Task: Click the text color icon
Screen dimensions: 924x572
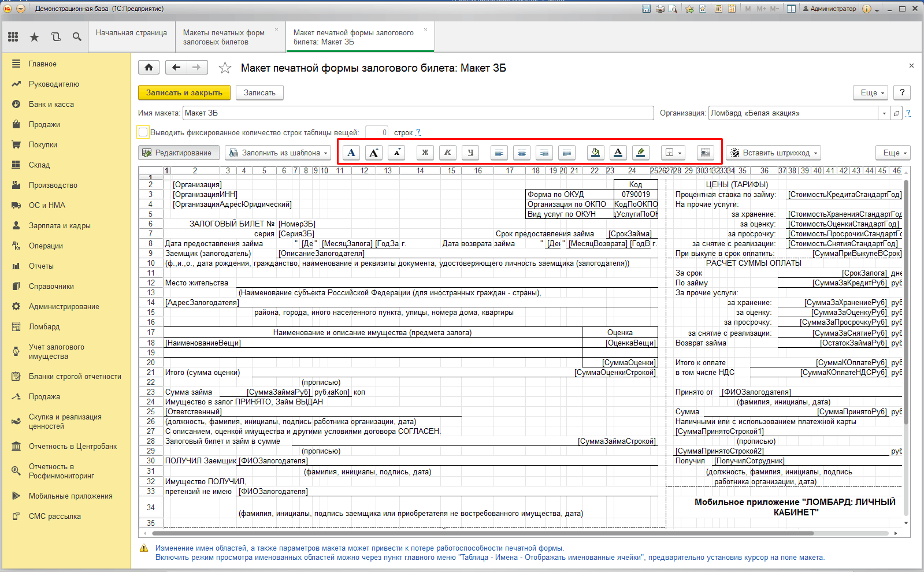Action: pos(618,153)
